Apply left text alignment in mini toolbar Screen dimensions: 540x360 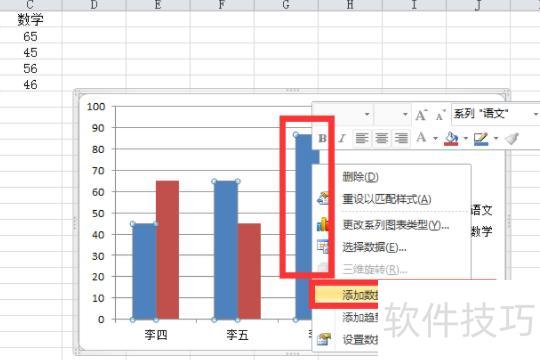tap(362, 138)
